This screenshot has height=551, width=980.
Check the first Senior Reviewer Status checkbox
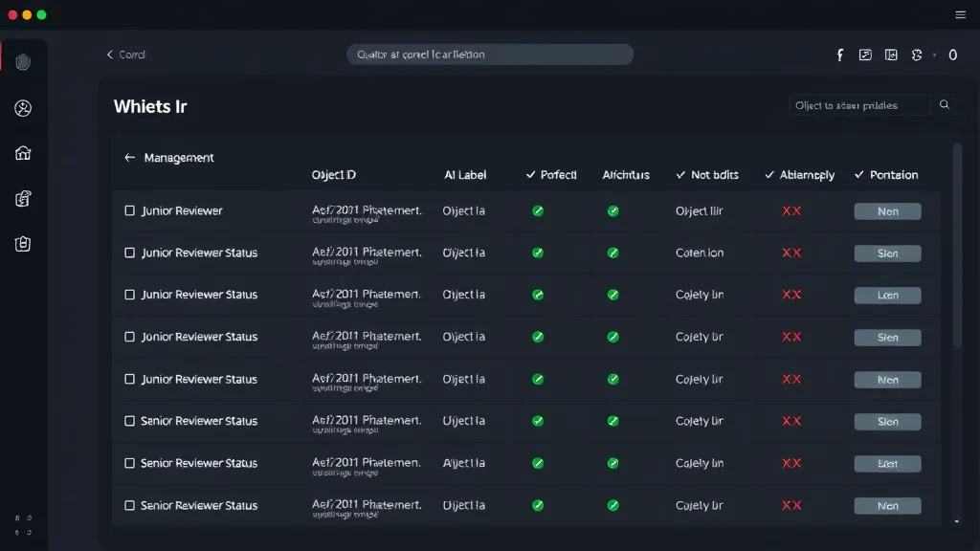(x=130, y=421)
